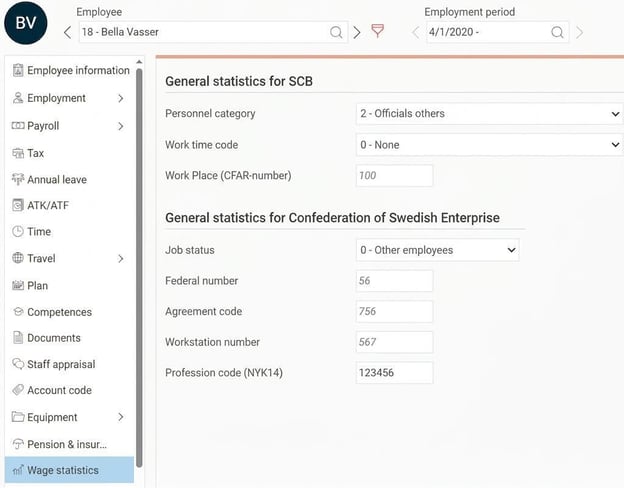Open the Tax menu item
The image size is (624, 488).
pos(70,153)
